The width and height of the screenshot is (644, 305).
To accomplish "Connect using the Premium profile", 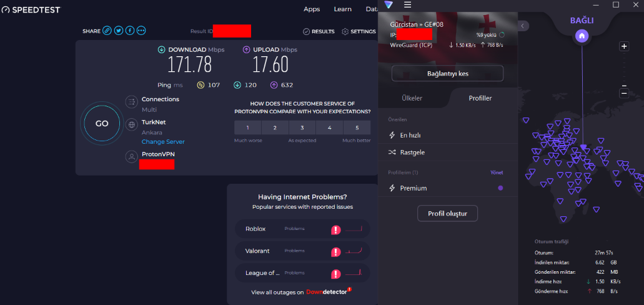I will click(448, 188).
